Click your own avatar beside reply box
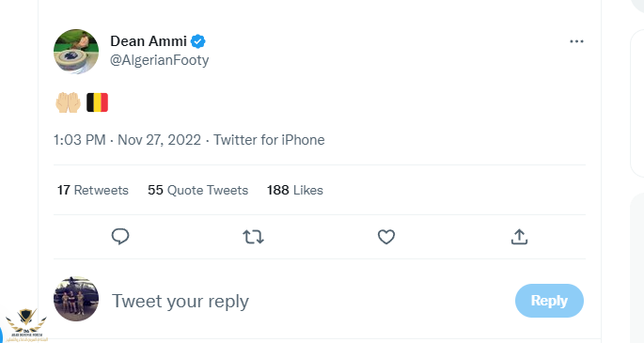 [x=76, y=299]
